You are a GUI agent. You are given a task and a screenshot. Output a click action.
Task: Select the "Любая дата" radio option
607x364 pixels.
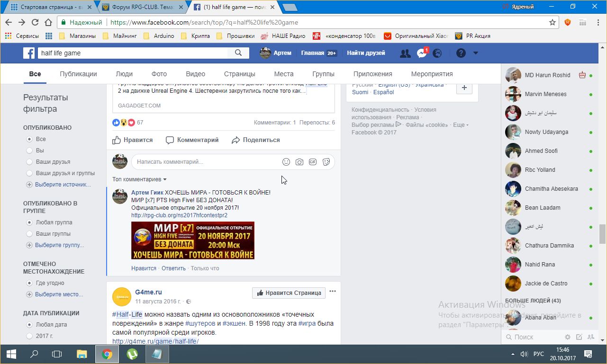tap(29, 325)
